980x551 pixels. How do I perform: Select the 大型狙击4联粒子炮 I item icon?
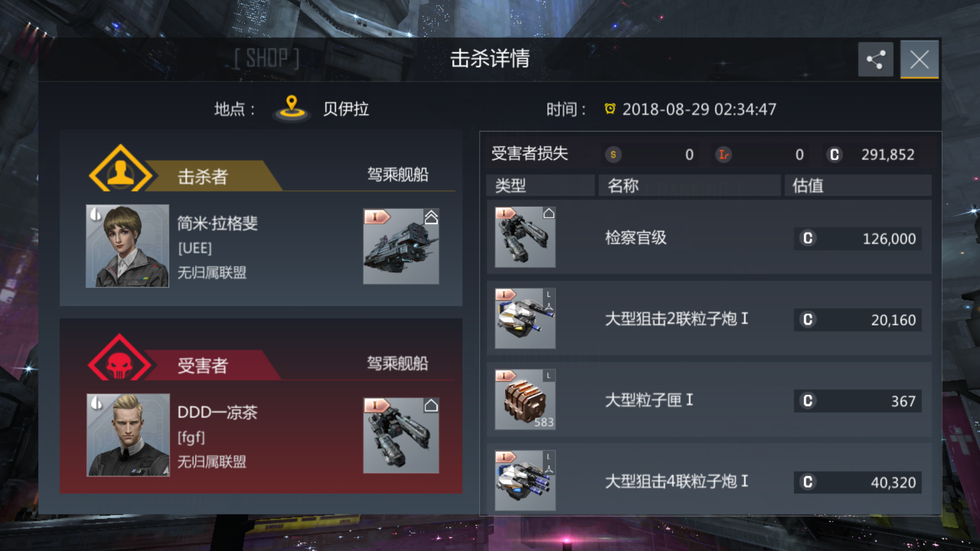tap(525, 481)
